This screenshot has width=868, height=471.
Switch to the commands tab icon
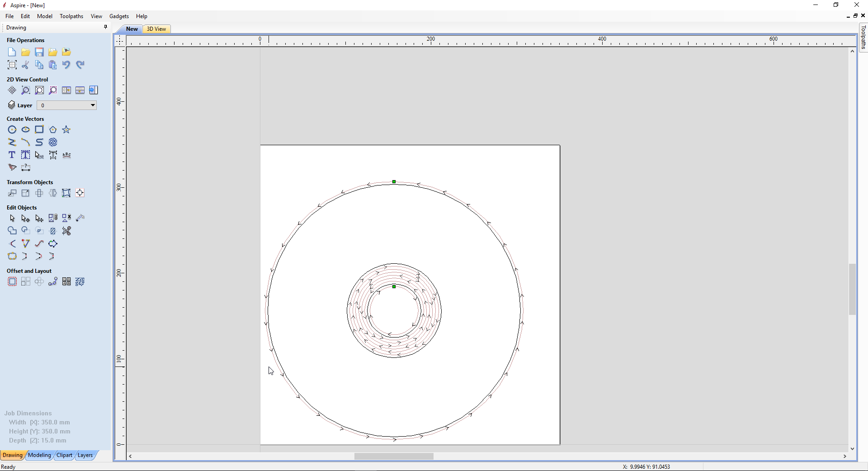[94, 90]
